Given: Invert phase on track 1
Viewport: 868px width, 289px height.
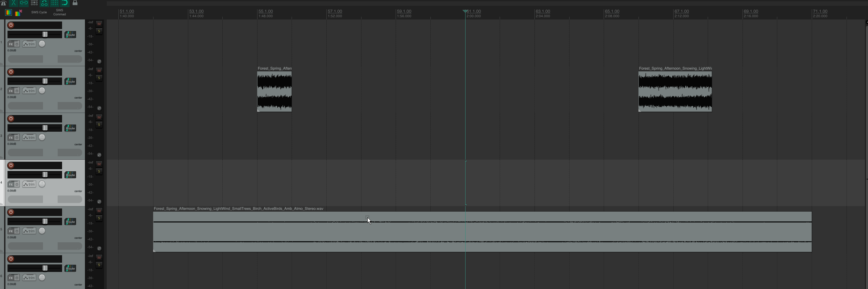Looking at the screenshot, I should [99, 61].
